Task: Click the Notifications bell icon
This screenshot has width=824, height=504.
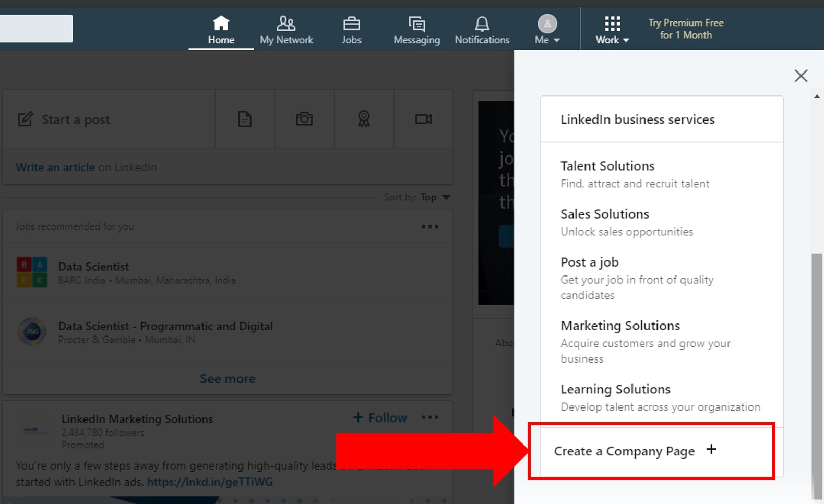Action: (482, 23)
